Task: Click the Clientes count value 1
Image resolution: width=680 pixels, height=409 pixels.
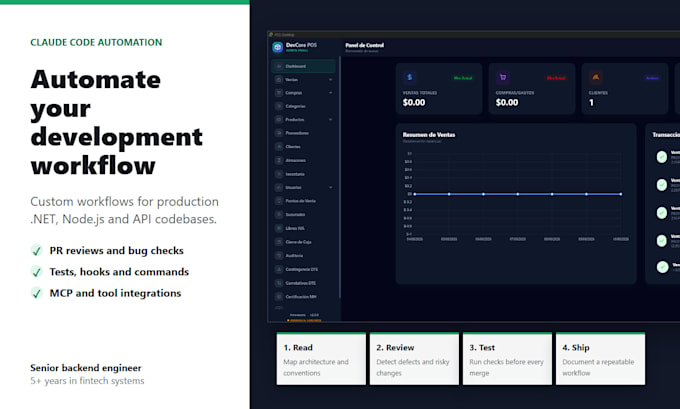Action: click(x=591, y=102)
